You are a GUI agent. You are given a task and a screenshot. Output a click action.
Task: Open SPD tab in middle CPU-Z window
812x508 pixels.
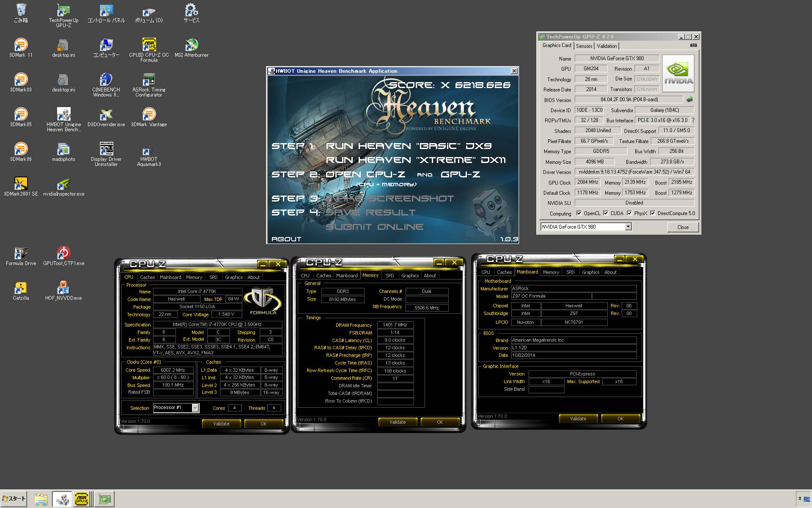point(390,276)
